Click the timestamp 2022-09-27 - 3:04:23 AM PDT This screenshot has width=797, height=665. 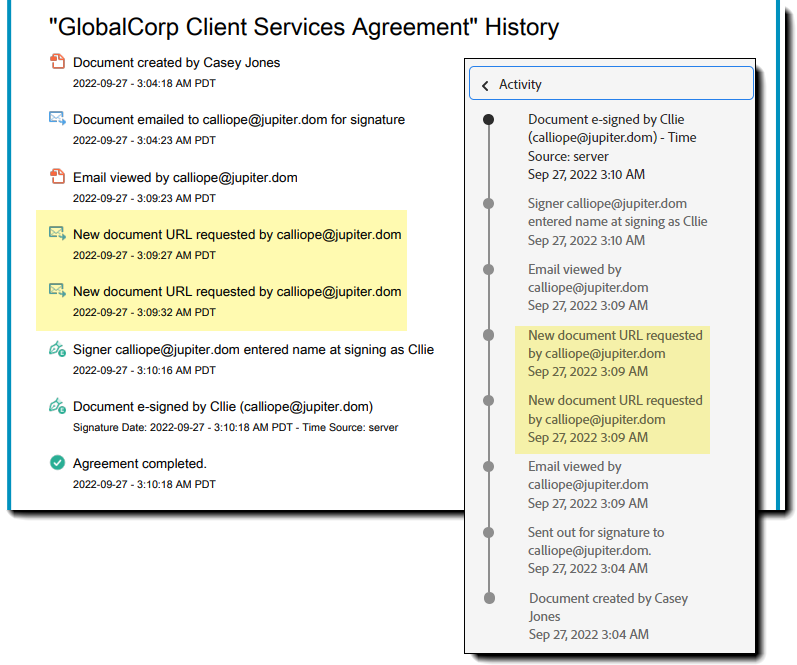[144, 140]
